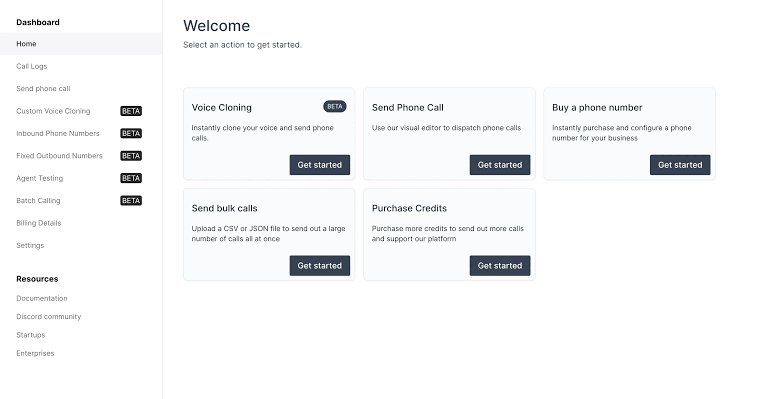Open Fixed Outbound Numbers section
This screenshot has width=769, height=399.
pos(59,156)
